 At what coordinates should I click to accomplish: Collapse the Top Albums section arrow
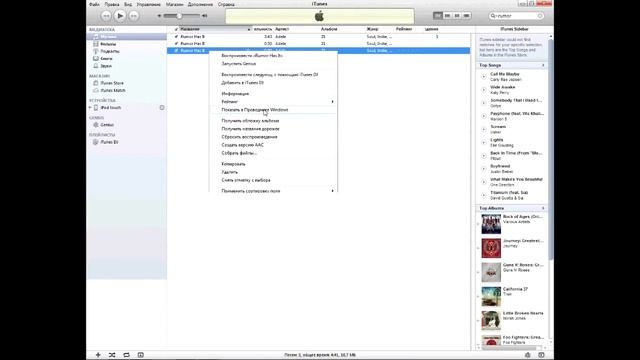(543, 208)
